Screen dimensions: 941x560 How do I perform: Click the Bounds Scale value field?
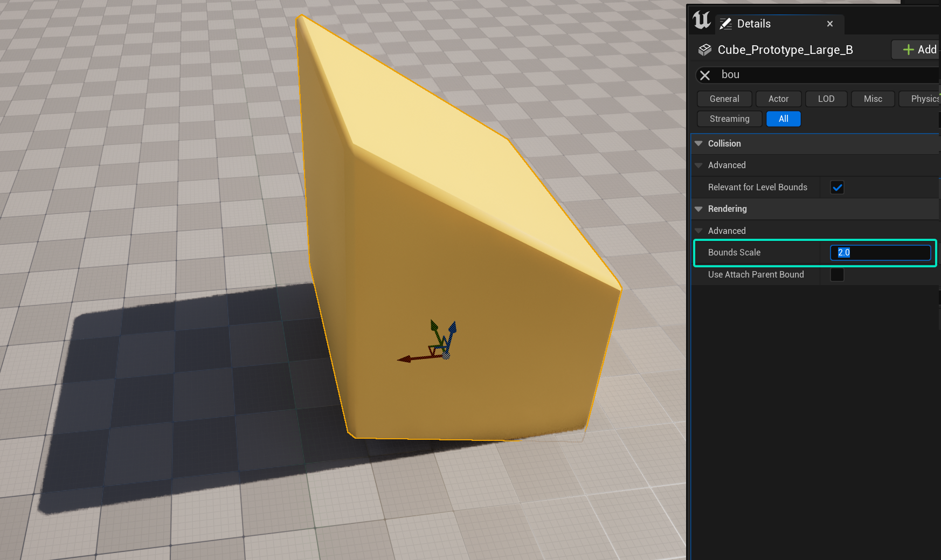pos(881,253)
